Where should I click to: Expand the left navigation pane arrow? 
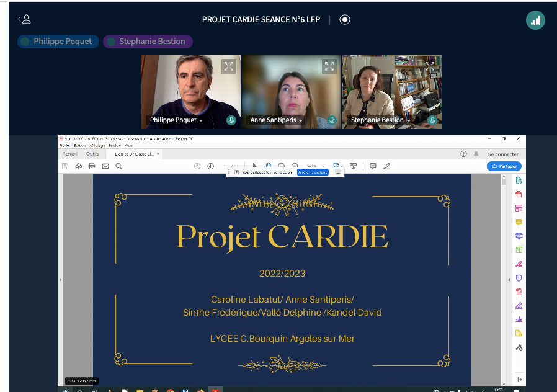[x=60, y=280]
